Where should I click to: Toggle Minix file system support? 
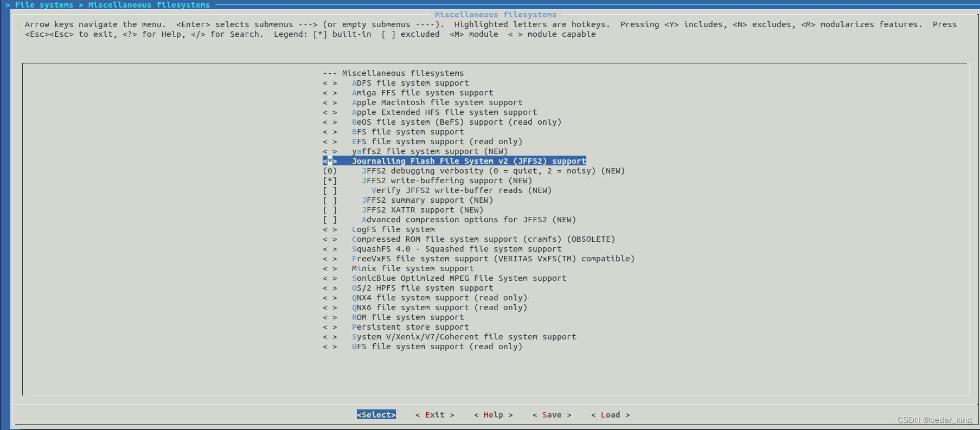point(398,268)
